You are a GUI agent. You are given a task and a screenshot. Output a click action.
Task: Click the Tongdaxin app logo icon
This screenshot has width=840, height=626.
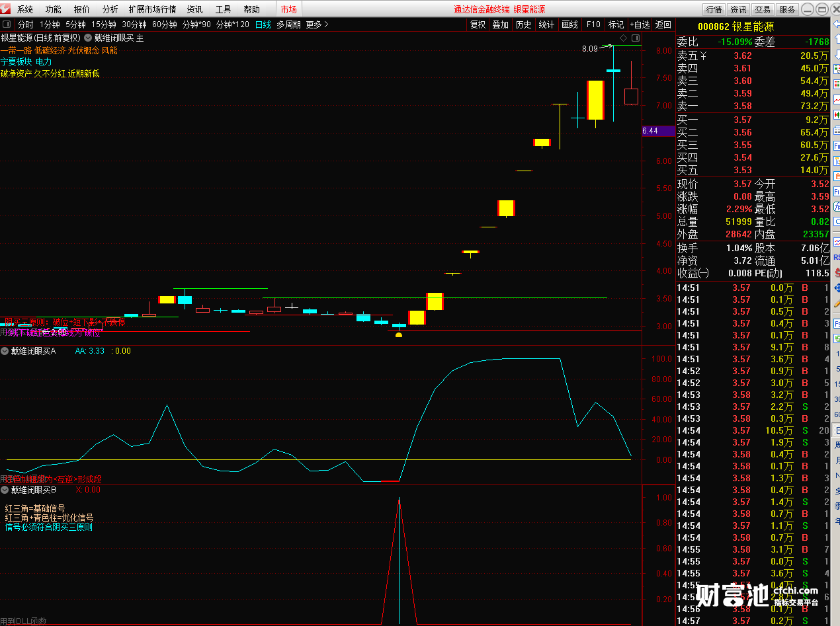pyautogui.click(x=5, y=9)
